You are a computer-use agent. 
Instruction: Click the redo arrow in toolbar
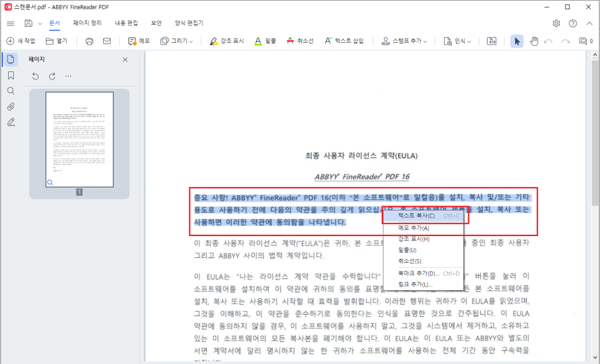coord(565,42)
